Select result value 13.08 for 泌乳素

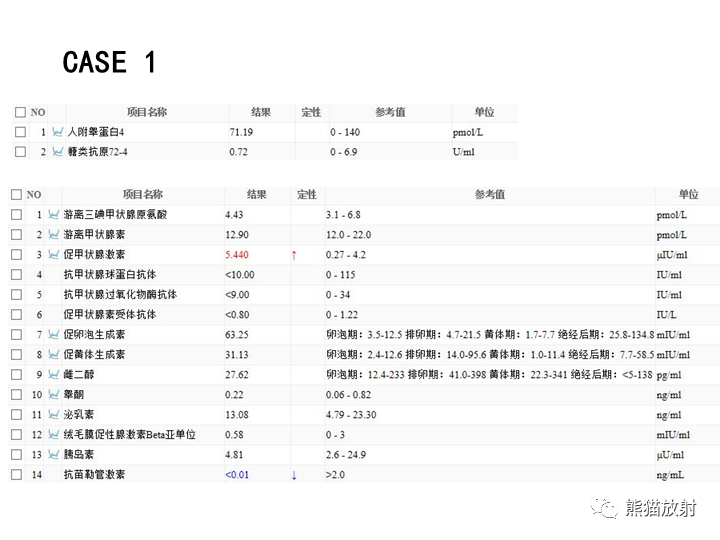(x=237, y=415)
